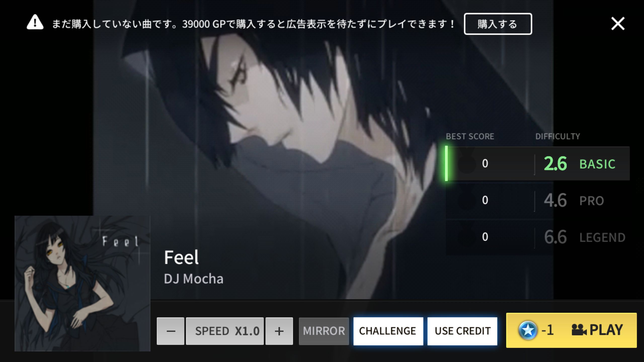
Task: Click the blue star credit icon
Action: 528,330
